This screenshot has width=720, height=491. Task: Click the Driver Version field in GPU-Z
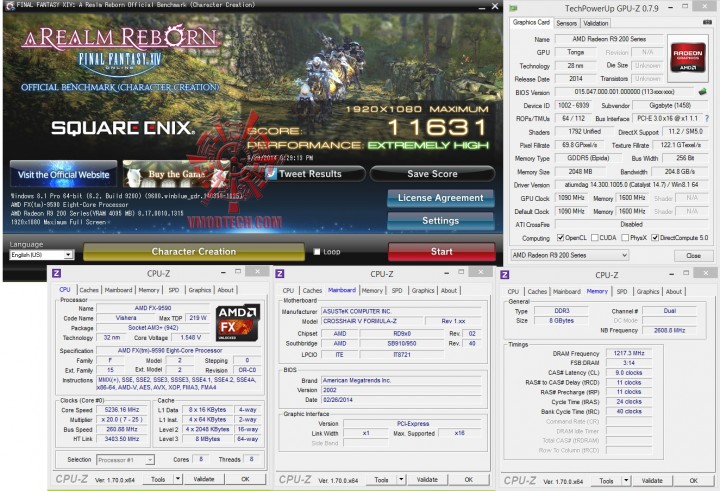coord(631,185)
